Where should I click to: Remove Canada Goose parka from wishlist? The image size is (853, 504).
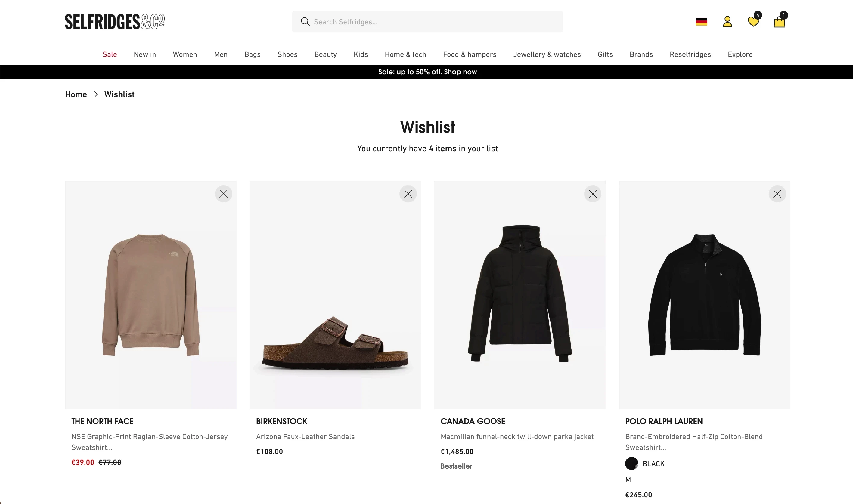[x=593, y=194]
